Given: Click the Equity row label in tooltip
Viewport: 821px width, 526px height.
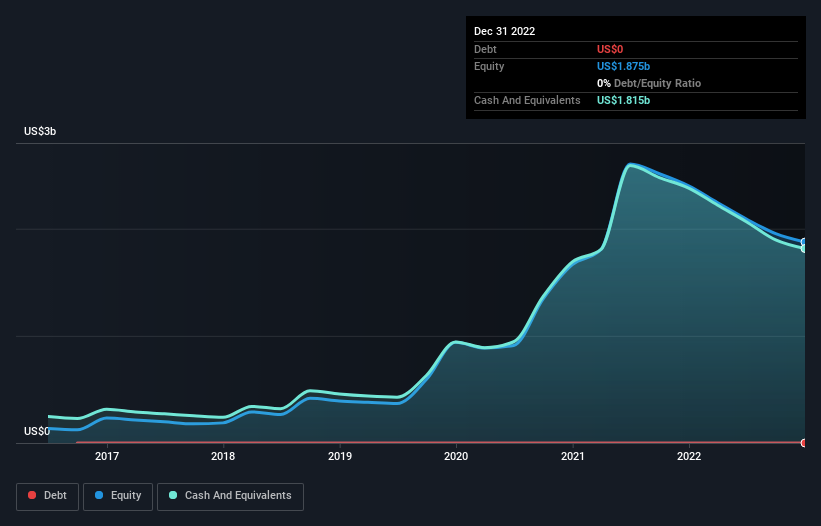Looking at the screenshot, I should coord(489,66).
